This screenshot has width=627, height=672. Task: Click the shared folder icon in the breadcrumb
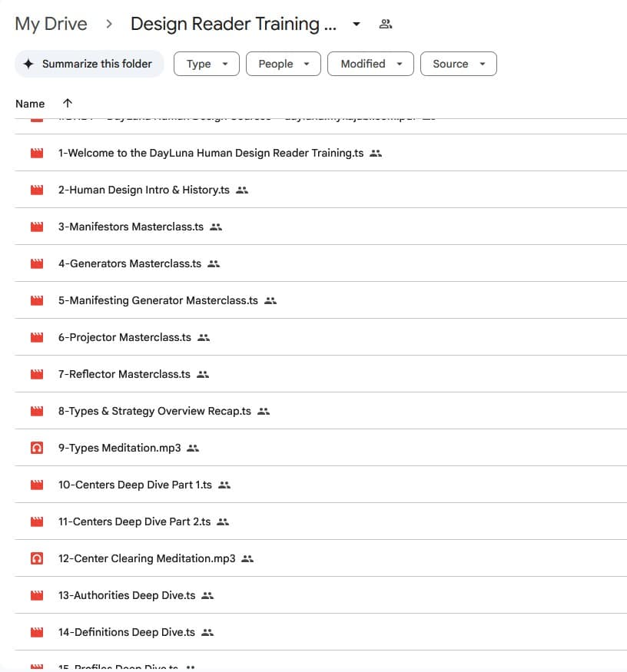(386, 25)
